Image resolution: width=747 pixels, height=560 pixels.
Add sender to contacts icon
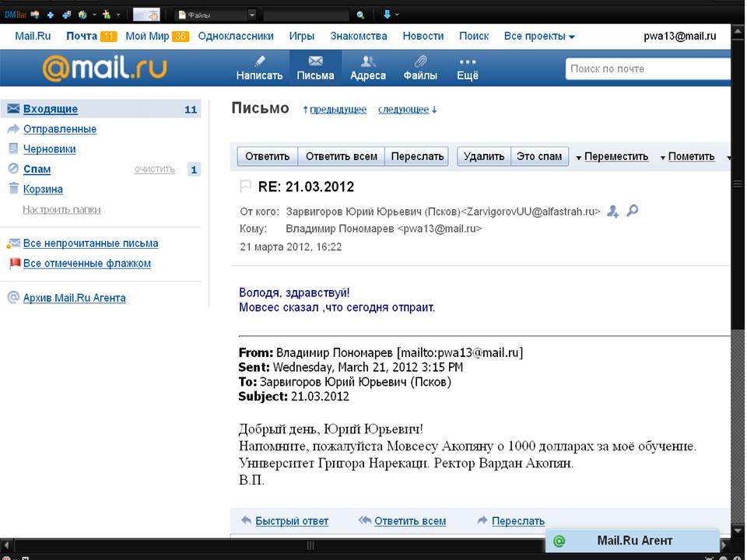coord(612,211)
